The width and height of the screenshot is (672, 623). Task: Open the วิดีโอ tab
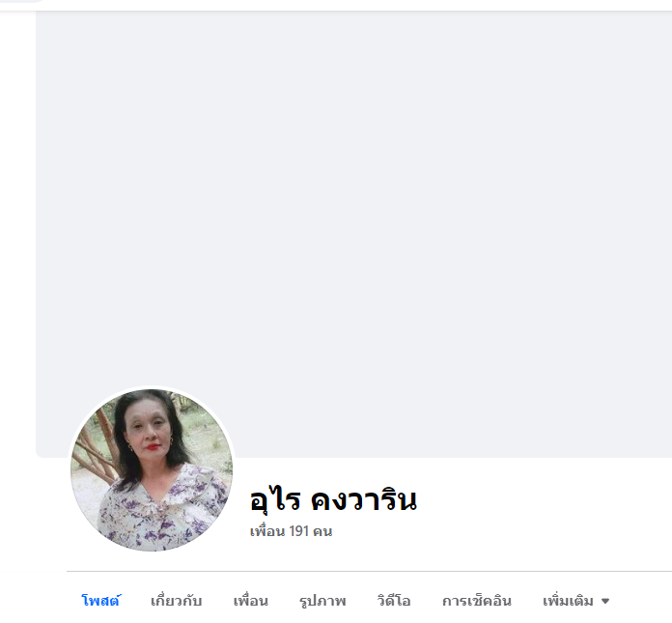click(394, 600)
